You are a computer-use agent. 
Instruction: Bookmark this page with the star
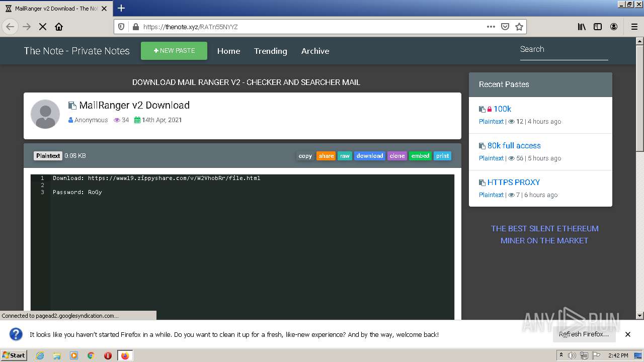519,27
